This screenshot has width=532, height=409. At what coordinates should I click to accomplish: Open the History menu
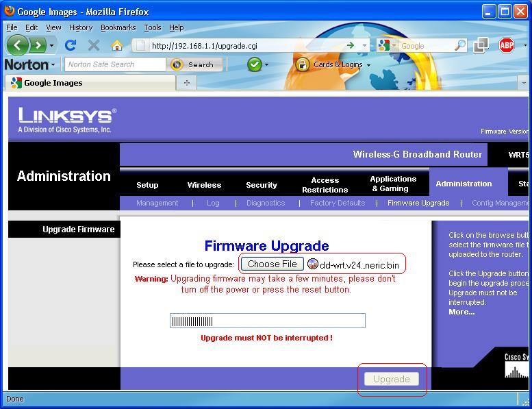tap(81, 27)
